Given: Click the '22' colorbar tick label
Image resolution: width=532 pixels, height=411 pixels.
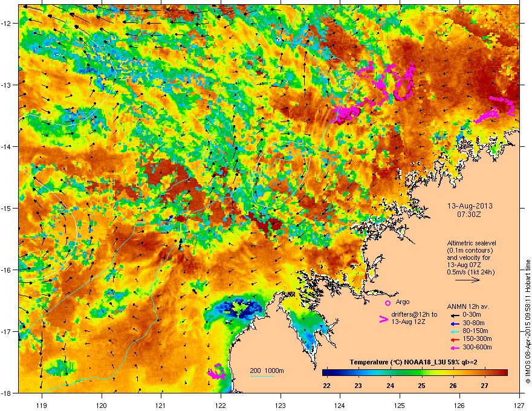Looking at the screenshot, I should pos(326,386).
